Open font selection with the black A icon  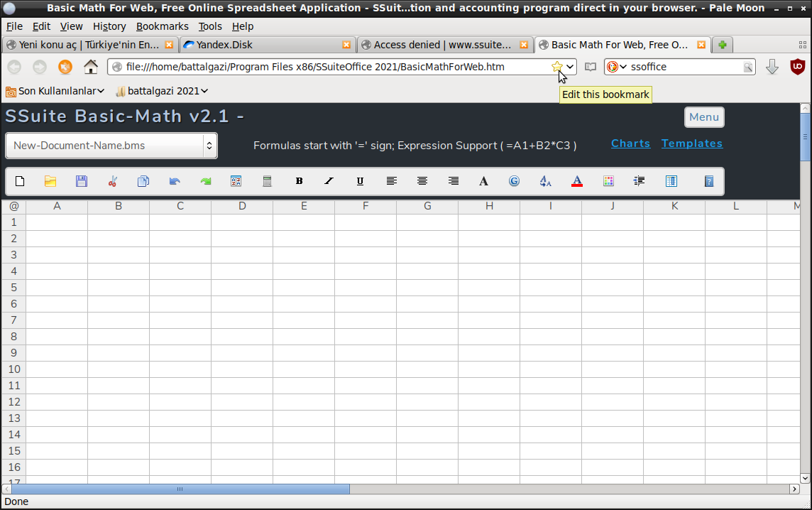[483, 181]
